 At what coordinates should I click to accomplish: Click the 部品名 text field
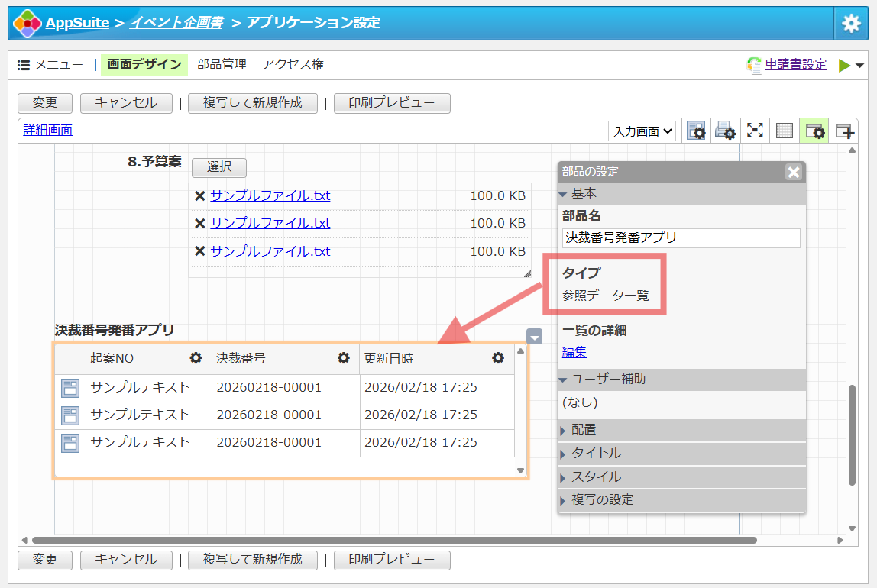tap(681, 237)
